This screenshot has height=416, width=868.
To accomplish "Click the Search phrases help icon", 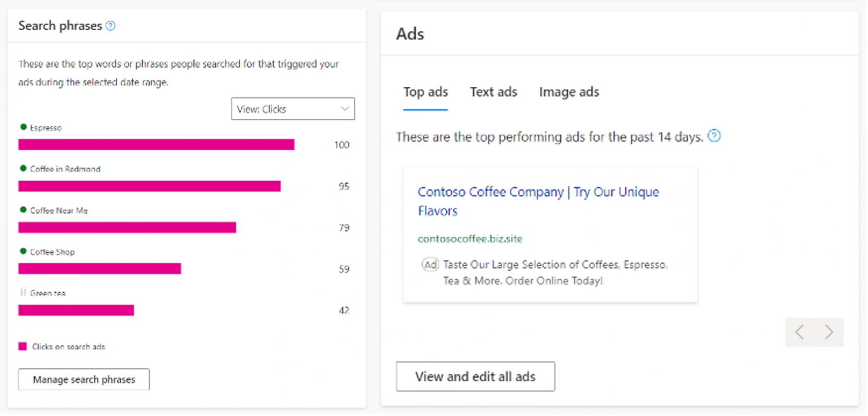I will click(x=111, y=25).
